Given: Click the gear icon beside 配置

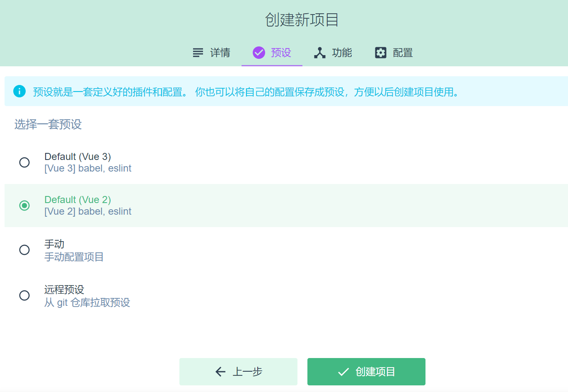Looking at the screenshot, I should 381,53.
